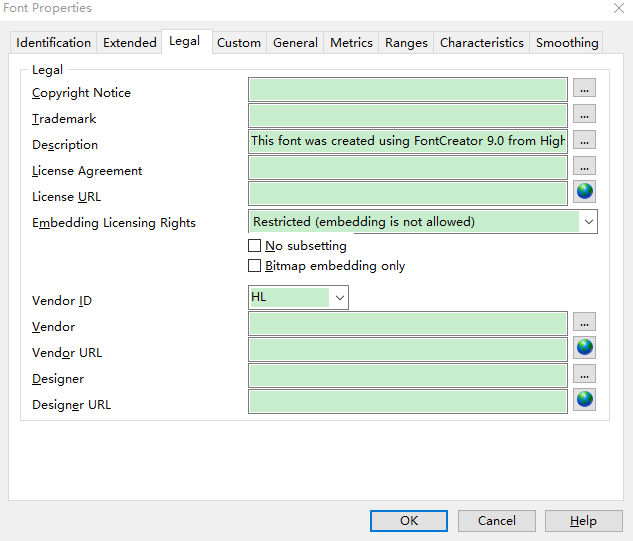
Task: Click the License Agreement input field
Action: click(408, 168)
